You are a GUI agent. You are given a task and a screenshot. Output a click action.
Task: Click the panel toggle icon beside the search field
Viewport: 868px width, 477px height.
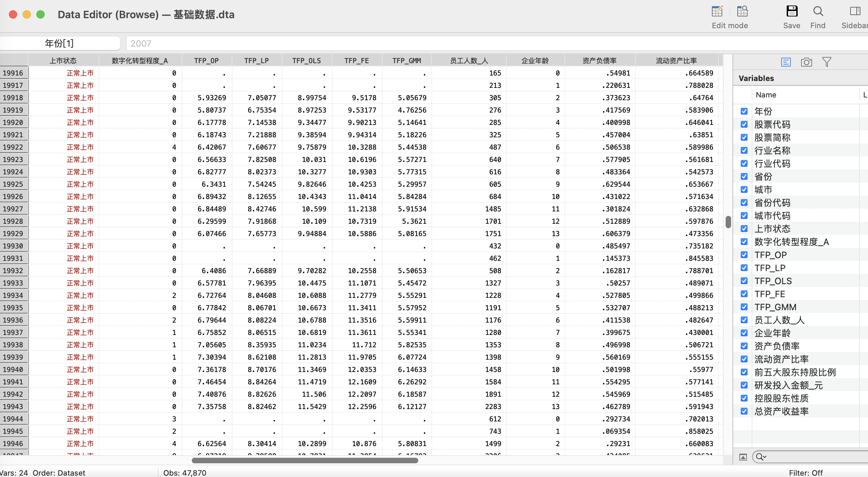tap(743, 457)
